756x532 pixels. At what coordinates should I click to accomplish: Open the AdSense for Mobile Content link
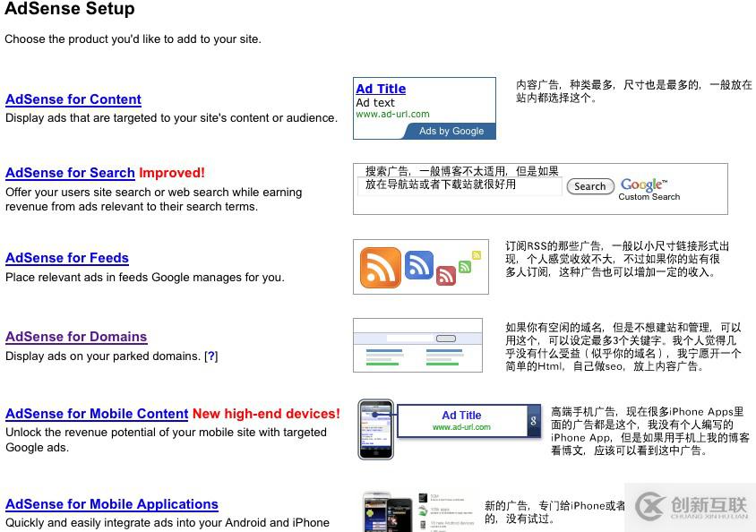[97, 414]
